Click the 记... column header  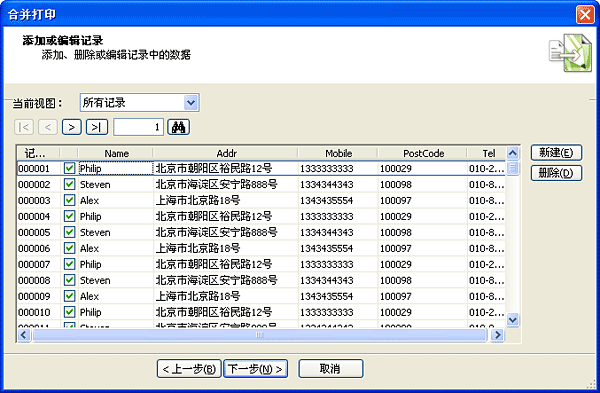(x=38, y=153)
